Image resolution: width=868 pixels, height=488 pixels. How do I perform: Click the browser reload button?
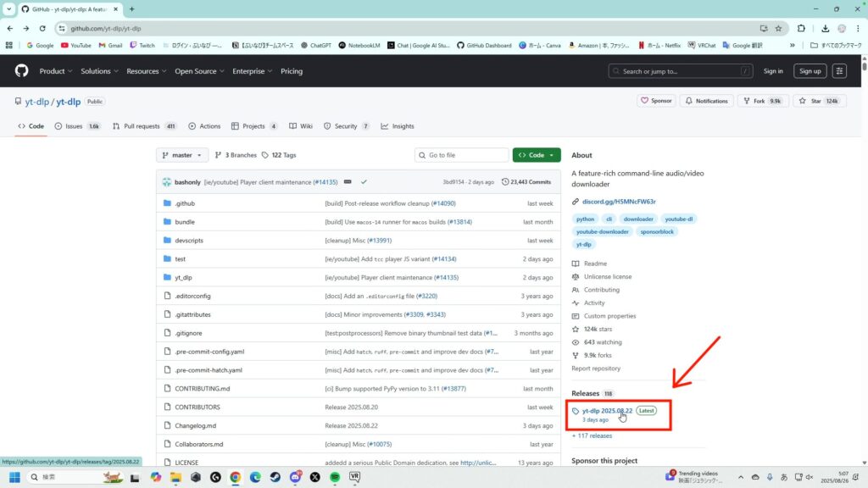point(42,28)
